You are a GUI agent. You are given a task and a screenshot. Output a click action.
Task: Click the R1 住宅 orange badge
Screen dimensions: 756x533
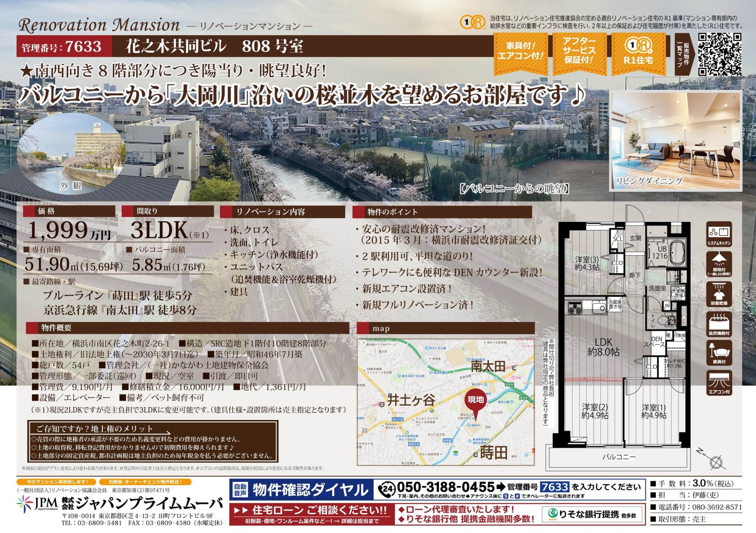[x=638, y=53]
